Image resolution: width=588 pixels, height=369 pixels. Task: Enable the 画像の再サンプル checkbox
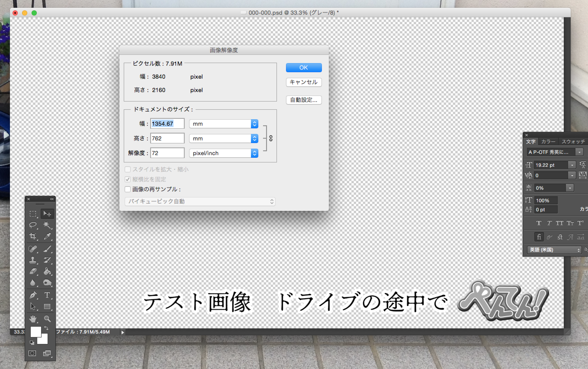[x=128, y=189]
